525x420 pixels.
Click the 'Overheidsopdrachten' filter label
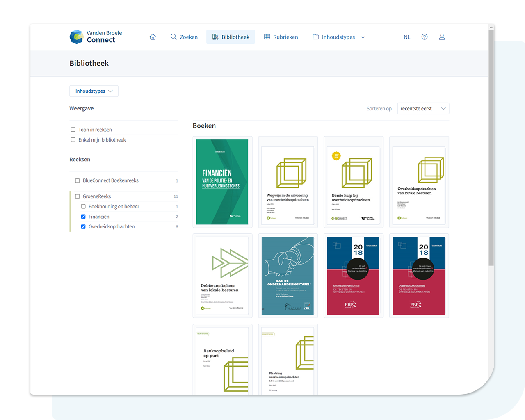[112, 227]
